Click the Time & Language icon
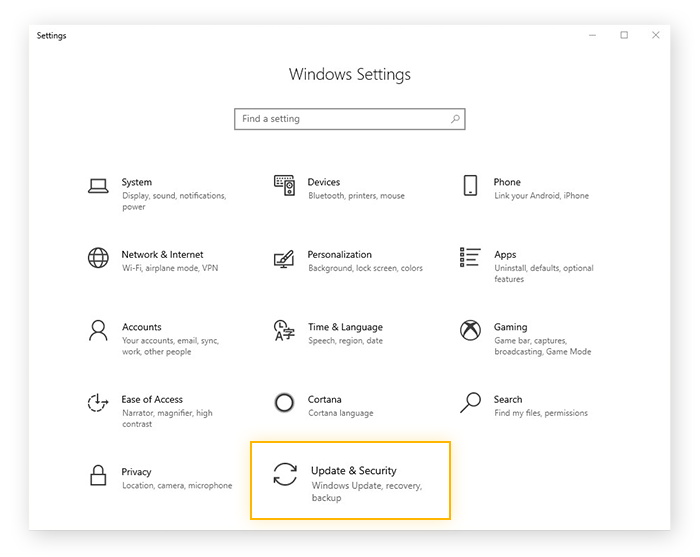Image resolution: width=700 pixels, height=557 pixels. coord(284,330)
